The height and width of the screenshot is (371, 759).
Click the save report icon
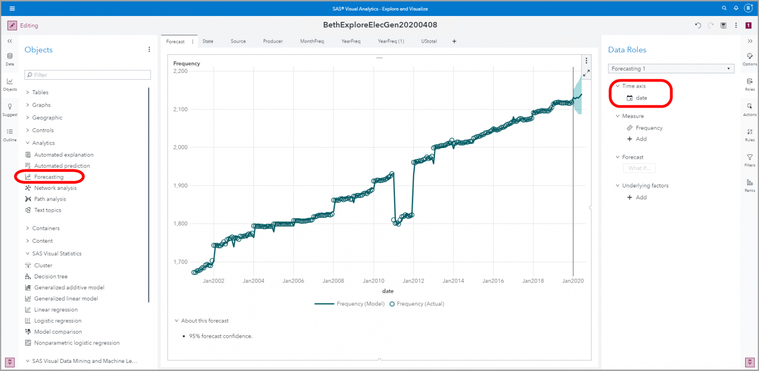pyautogui.click(x=723, y=25)
